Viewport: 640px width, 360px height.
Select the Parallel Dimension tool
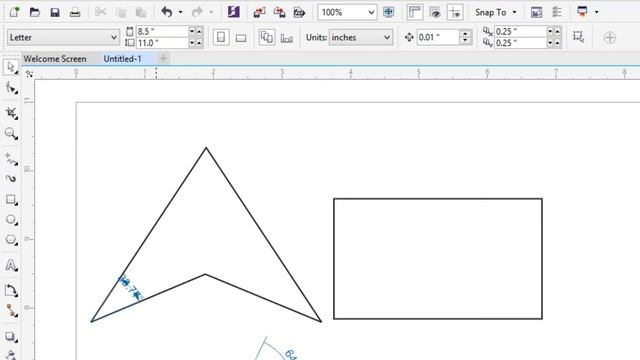pyautogui.click(x=11, y=291)
